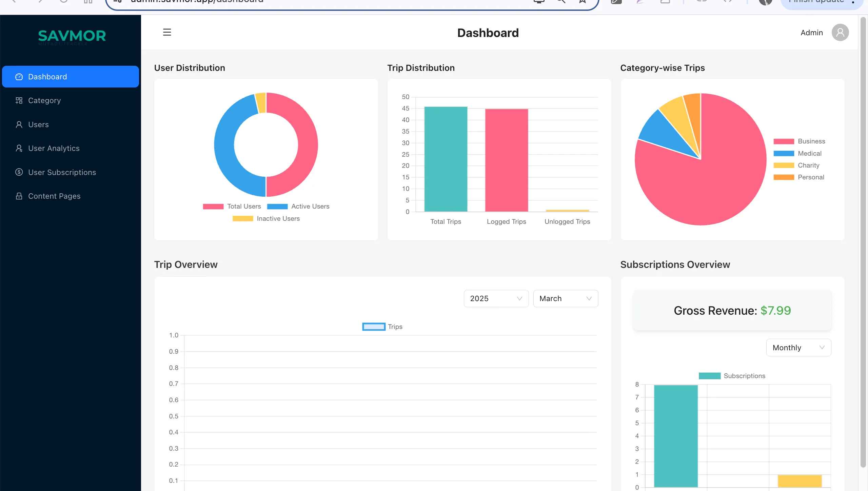The width and height of the screenshot is (868, 491).
Task: Click the Content Pages lock icon
Action: pos(19,196)
